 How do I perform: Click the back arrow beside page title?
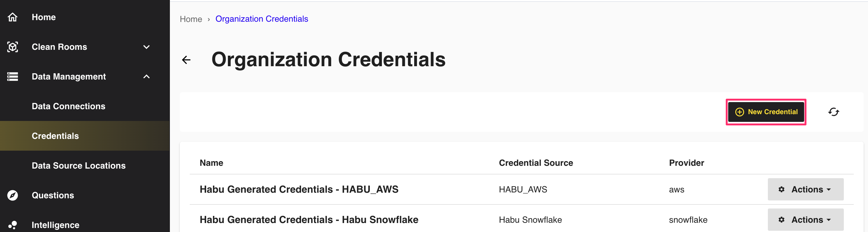point(186,60)
